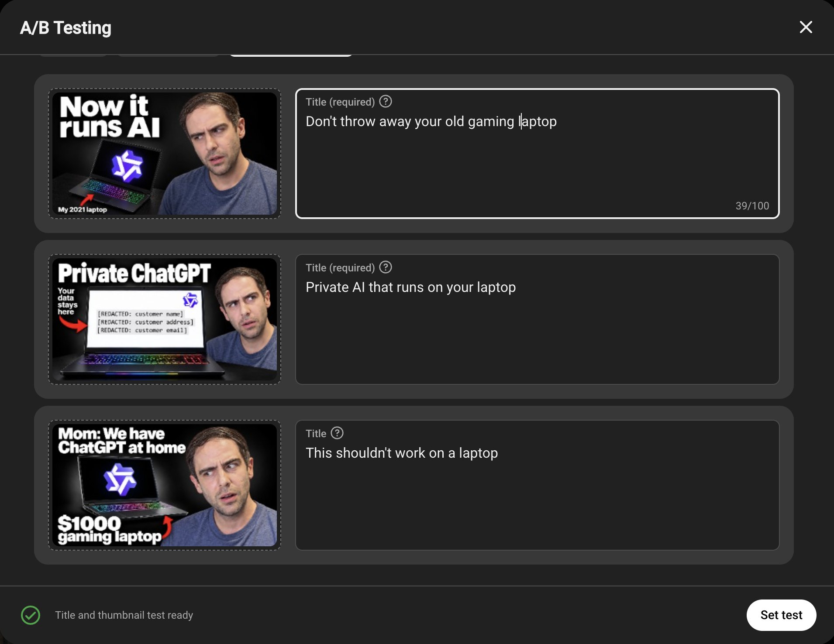Select the leftmost partially hidden gray tab
The height and width of the screenshot is (644, 834).
click(x=73, y=55)
